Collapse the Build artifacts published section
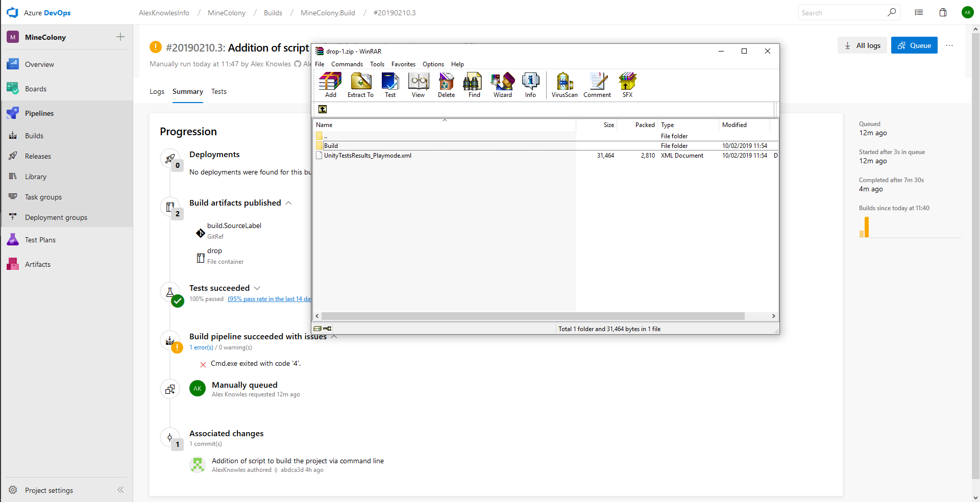Viewport: 980px width, 502px height. 289,203
